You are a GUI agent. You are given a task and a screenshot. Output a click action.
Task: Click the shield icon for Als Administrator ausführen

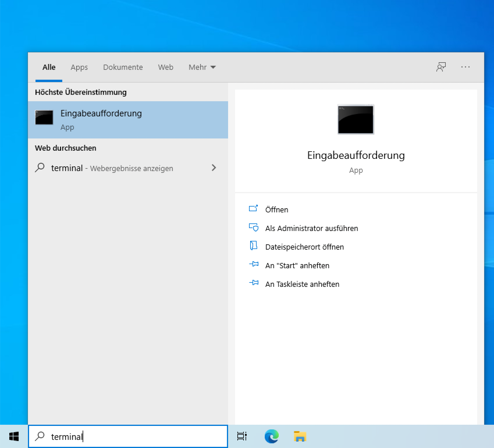click(254, 227)
